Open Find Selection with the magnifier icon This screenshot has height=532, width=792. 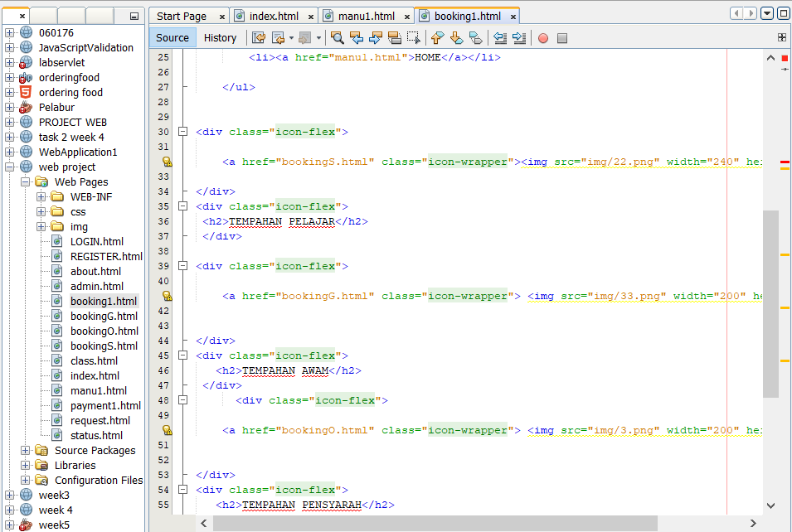(x=338, y=38)
